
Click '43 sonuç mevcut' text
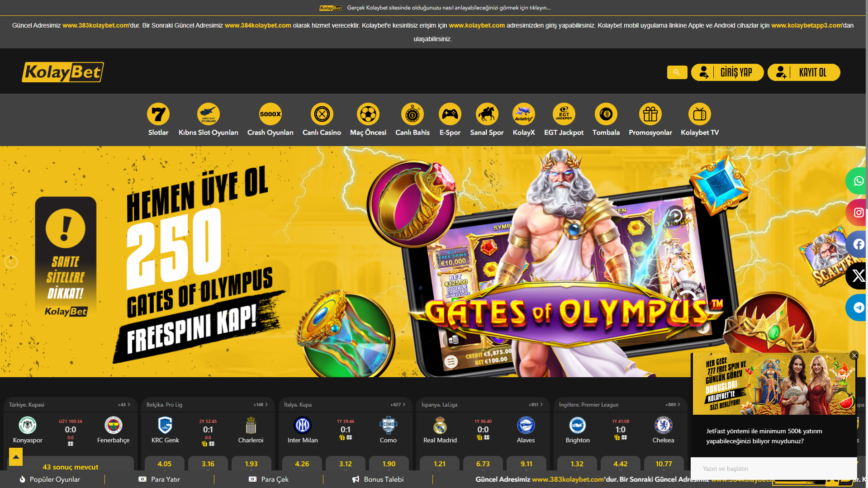point(71,467)
